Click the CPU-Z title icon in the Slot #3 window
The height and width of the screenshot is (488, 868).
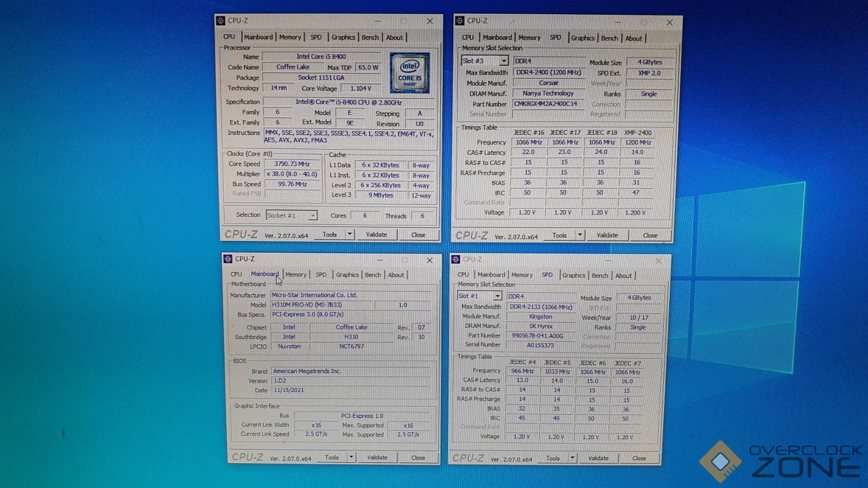click(x=460, y=21)
